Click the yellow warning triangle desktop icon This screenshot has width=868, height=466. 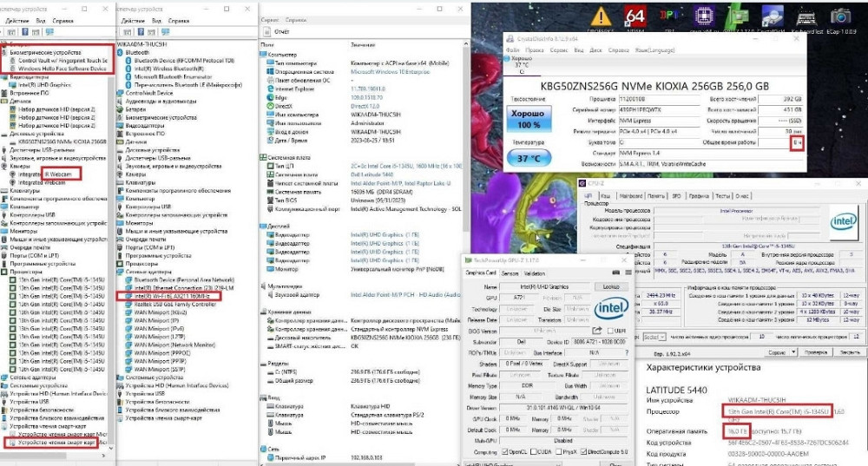(602, 16)
